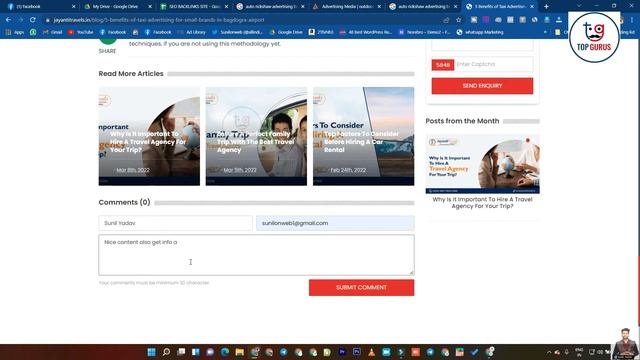This screenshot has width=640, height=360.
Task: Open File Explorer from taskbar
Action: [x=240, y=352]
